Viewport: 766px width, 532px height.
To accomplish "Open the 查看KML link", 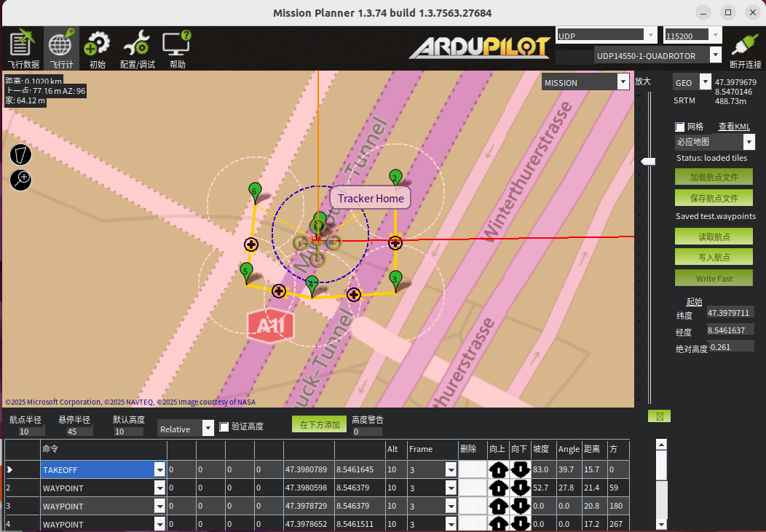I will pos(734,127).
